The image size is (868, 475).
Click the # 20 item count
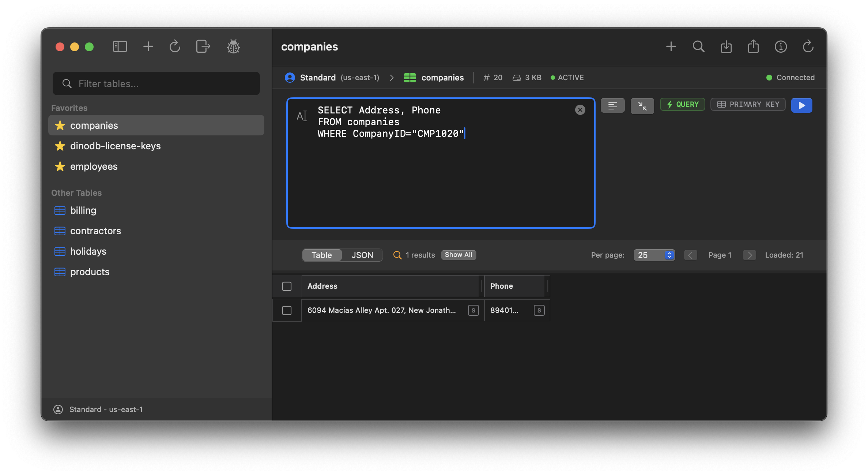[x=493, y=78]
